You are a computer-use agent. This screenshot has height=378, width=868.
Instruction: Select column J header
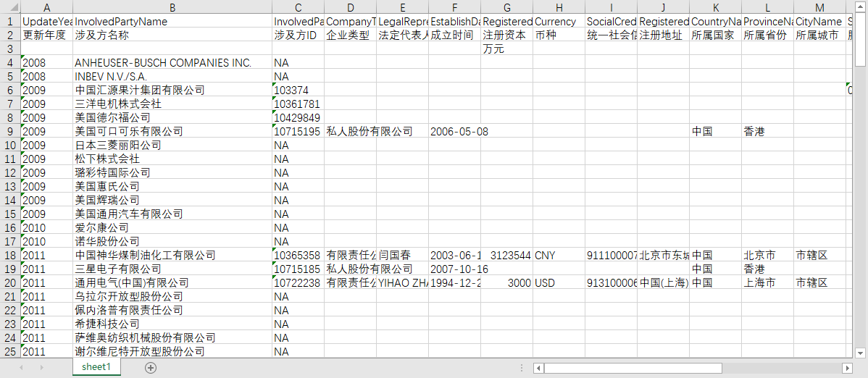(x=663, y=7)
